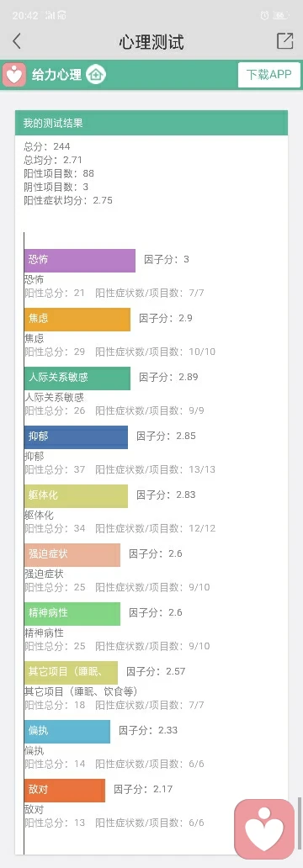The width and height of the screenshot is (303, 868).
Task: Select the yellow 躯体化 bar
Action: [76, 496]
